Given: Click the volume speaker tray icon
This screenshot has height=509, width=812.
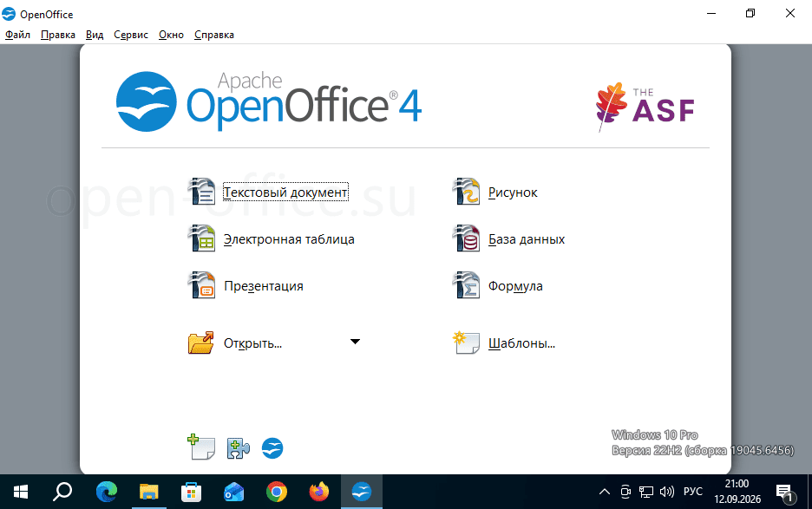Looking at the screenshot, I should click(x=667, y=492).
